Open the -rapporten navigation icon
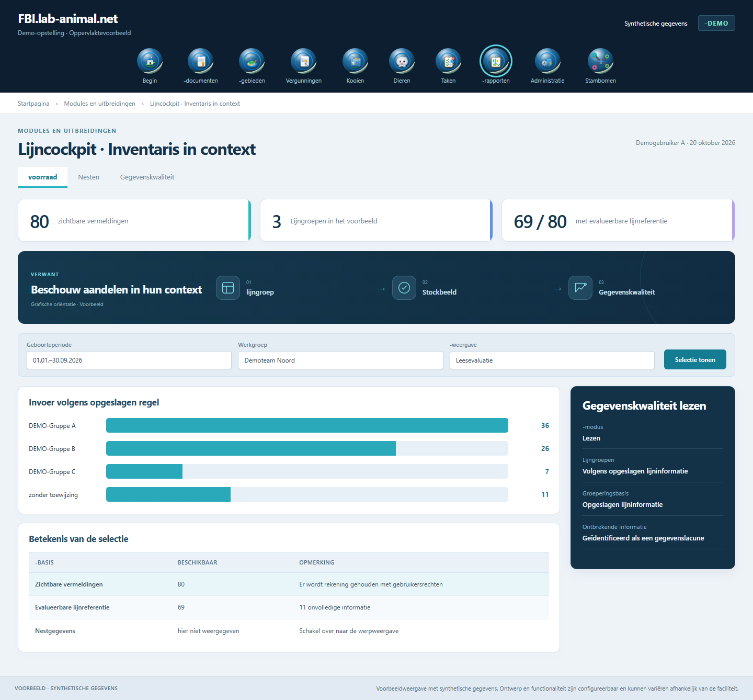 point(496,61)
